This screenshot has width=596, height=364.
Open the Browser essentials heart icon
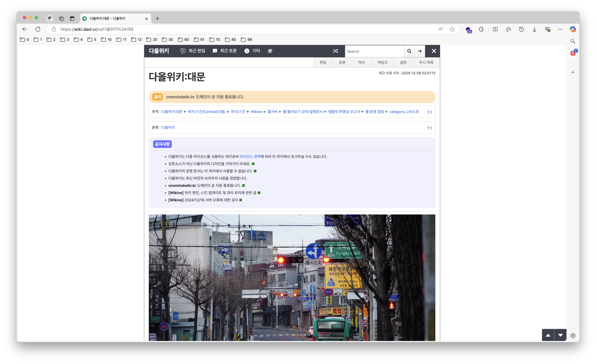click(548, 29)
